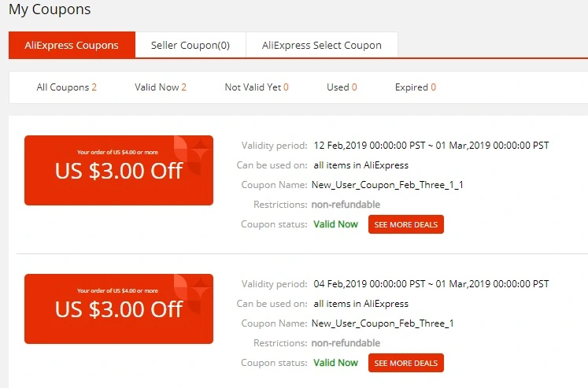This screenshot has height=388, width=588.
Task: Show Expired coupons filter
Action: [x=415, y=87]
